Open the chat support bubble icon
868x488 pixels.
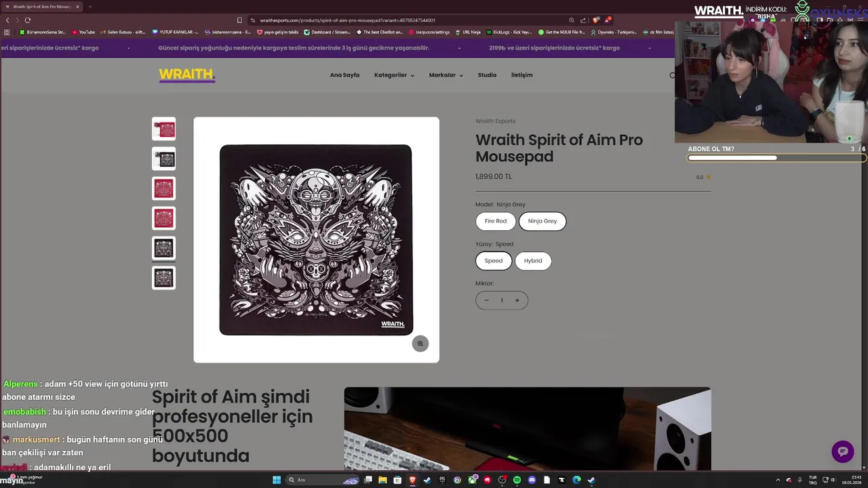point(843,451)
